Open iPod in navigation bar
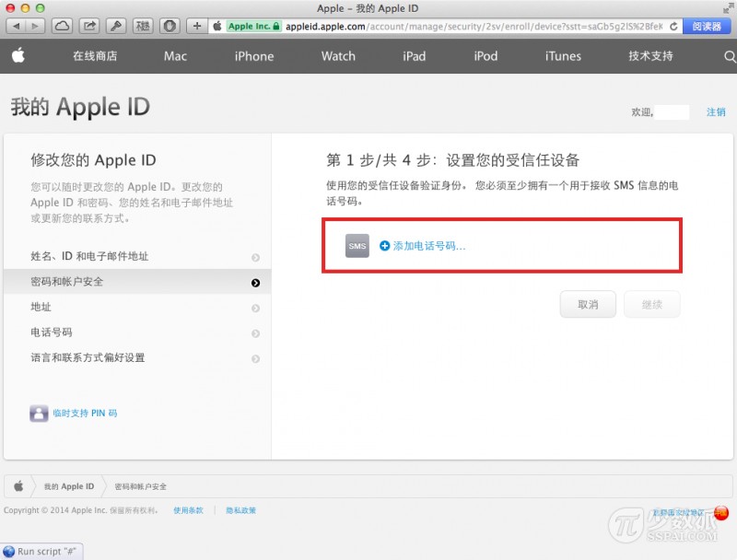 (485, 56)
